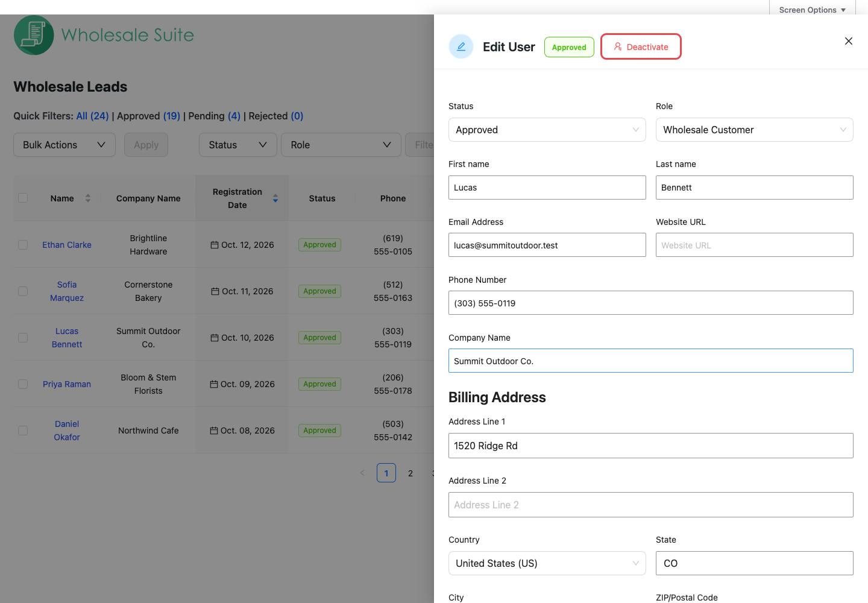Open Priya Raman lead link

pos(67,384)
